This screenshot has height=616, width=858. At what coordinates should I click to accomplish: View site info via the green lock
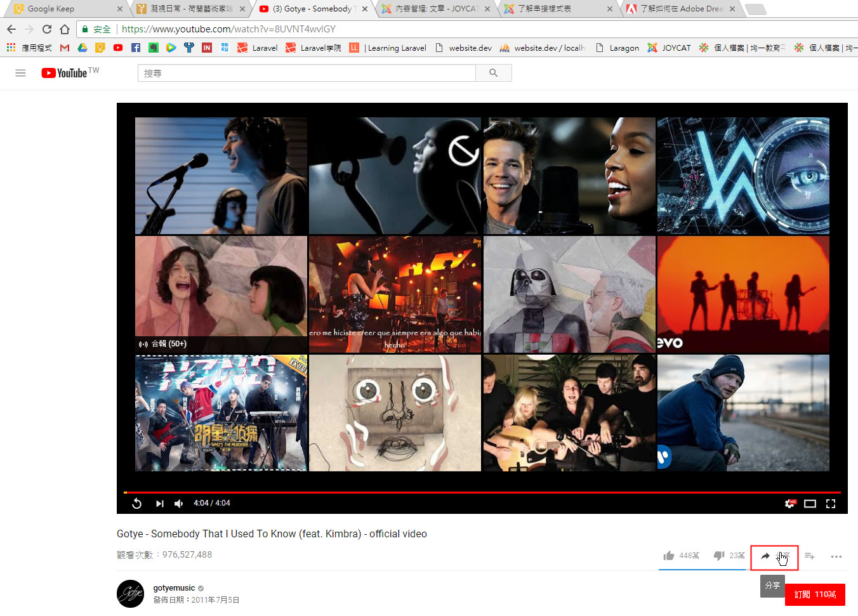coord(85,29)
